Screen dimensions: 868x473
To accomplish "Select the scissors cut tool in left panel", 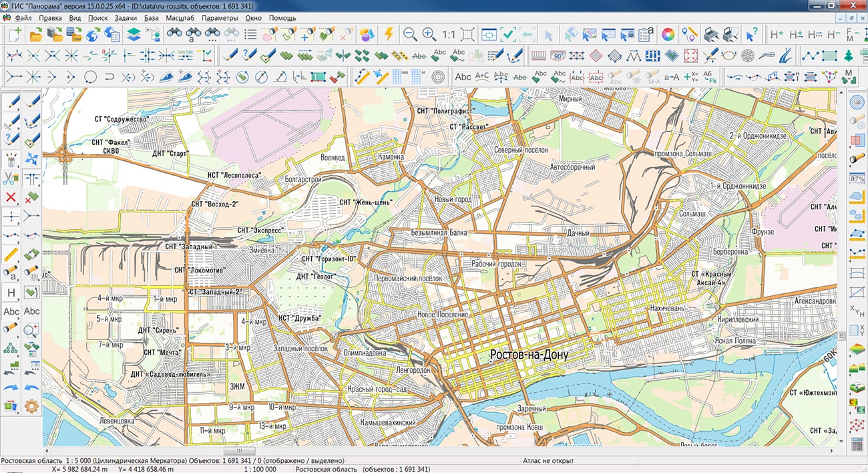I will coord(11,178).
